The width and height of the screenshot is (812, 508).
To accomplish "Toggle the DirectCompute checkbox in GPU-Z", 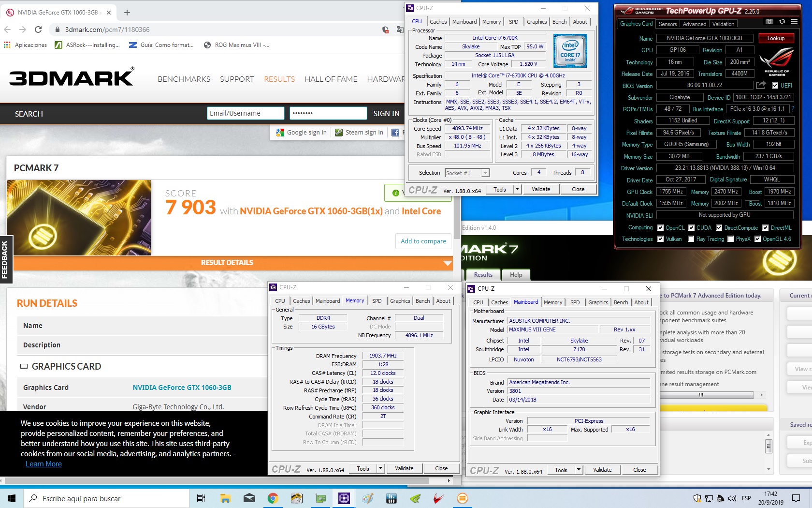I will (x=719, y=228).
